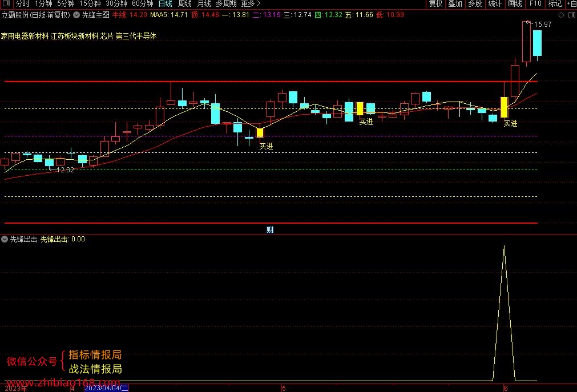Select the 30分钟 period
Screen dimensions: 577x392
pyautogui.click(x=116, y=3)
